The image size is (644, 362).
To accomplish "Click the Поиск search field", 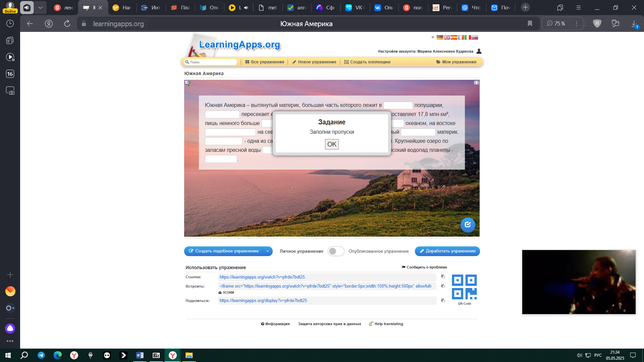I will coord(211,62).
